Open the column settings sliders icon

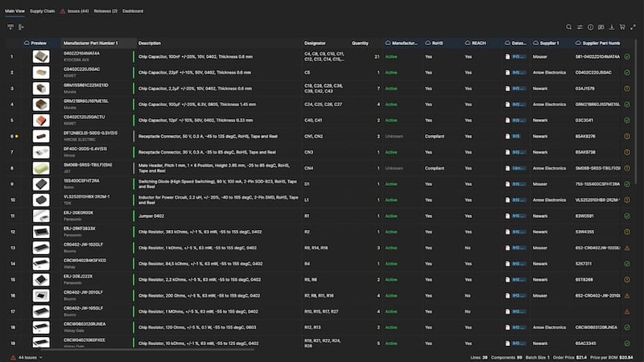(x=580, y=27)
